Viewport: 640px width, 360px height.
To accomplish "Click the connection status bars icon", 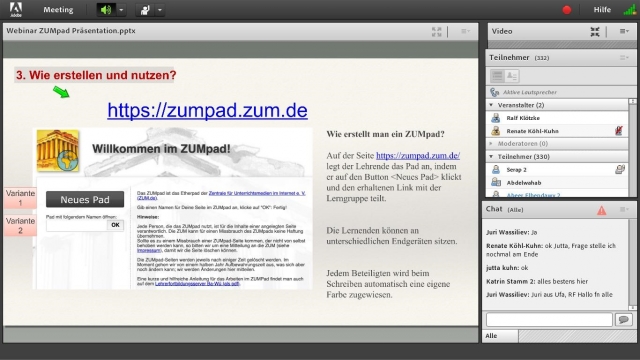I will coord(630,10).
